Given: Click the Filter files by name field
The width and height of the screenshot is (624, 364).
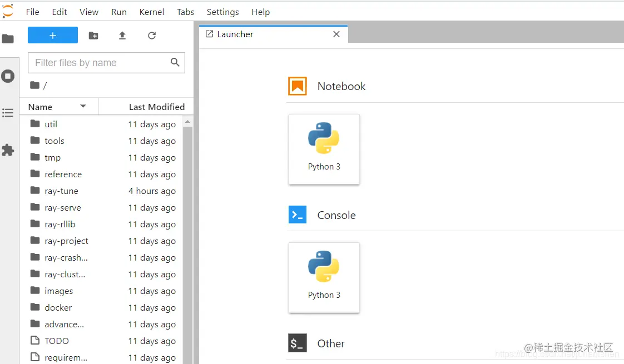Looking at the screenshot, I should tap(106, 62).
